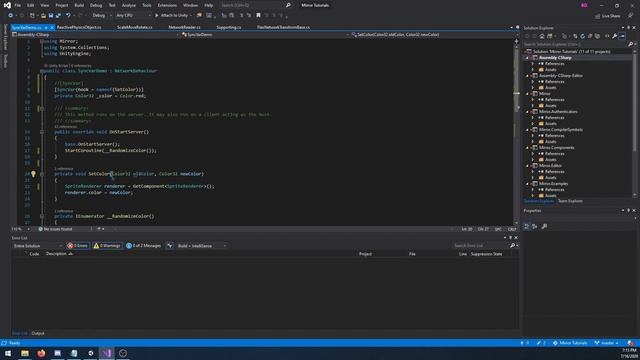The image size is (640, 360).
Task: Collapse the Assembly-CSharp-Editor project node
Action: tap(527, 76)
